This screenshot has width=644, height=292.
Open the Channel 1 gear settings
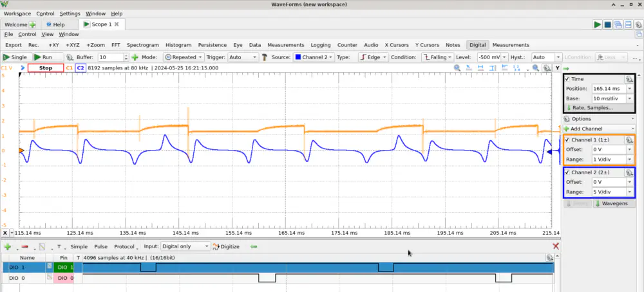tap(629, 140)
